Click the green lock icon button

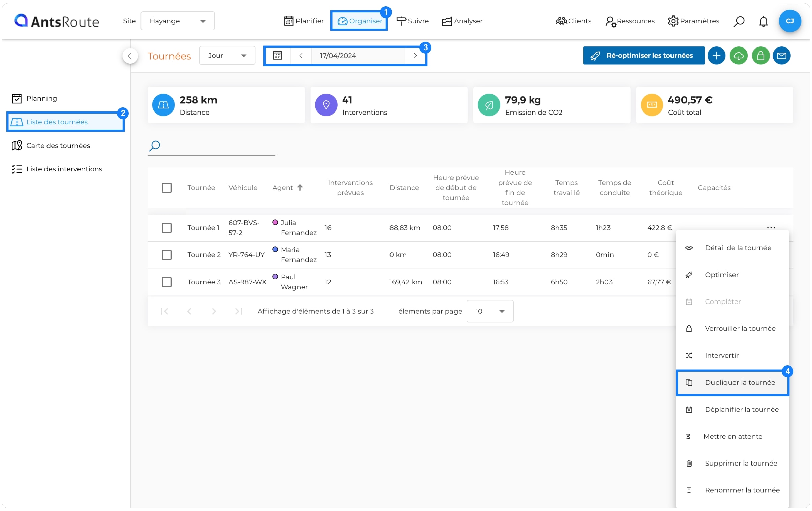760,55
